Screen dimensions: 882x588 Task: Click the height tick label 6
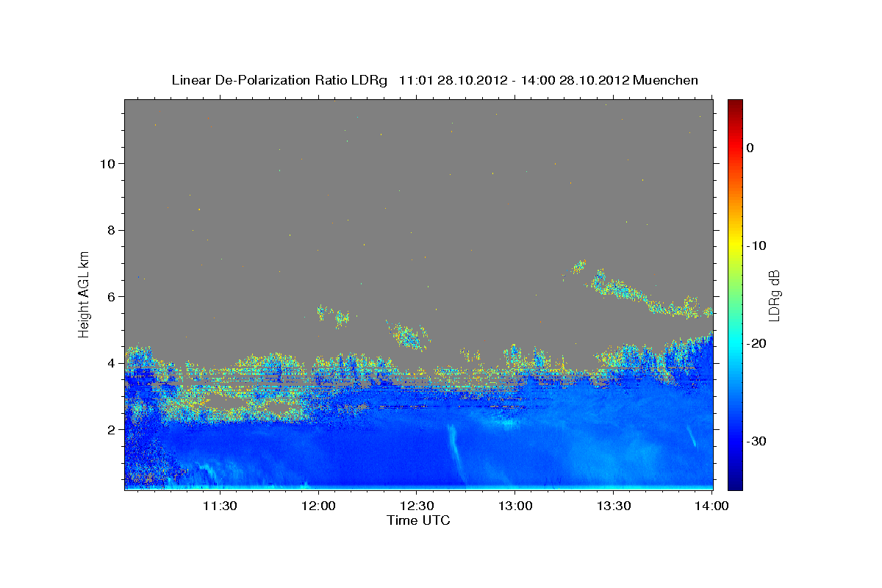[x=112, y=296]
